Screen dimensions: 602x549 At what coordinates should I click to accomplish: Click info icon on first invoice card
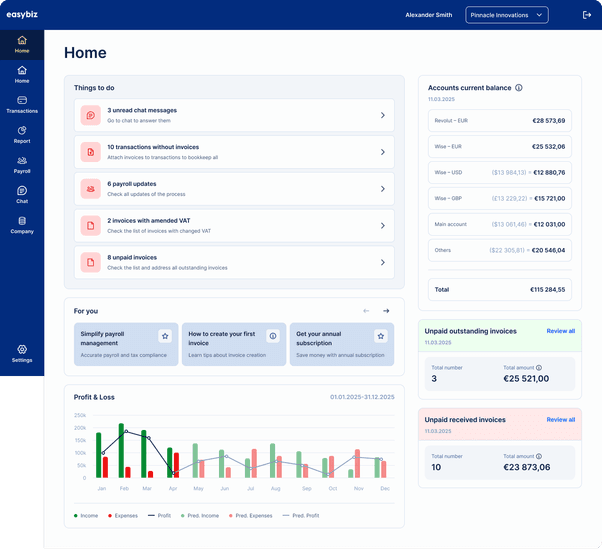[x=273, y=336]
